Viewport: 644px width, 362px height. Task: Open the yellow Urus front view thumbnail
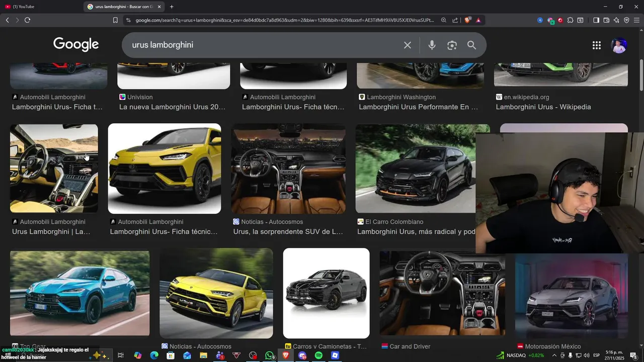[165, 169]
